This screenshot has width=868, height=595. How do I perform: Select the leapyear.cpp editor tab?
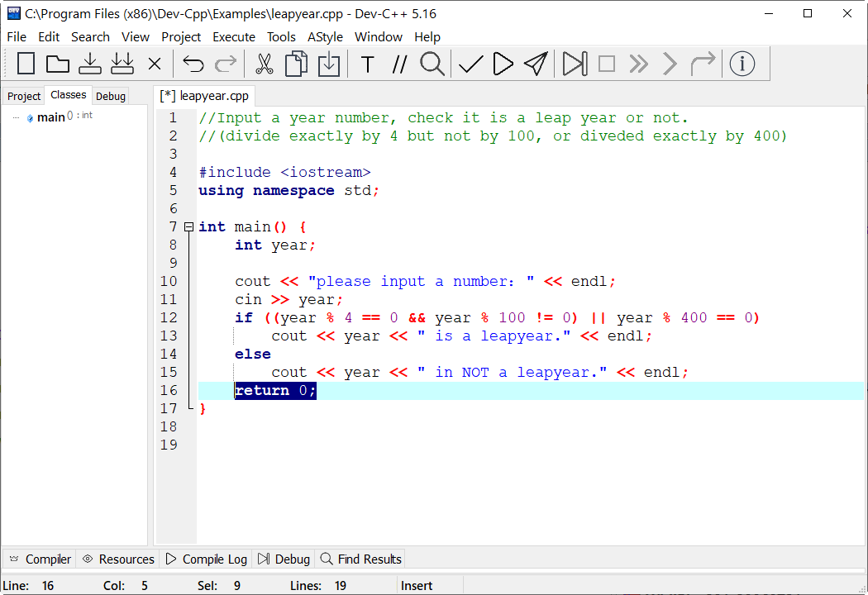pos(205,96)
